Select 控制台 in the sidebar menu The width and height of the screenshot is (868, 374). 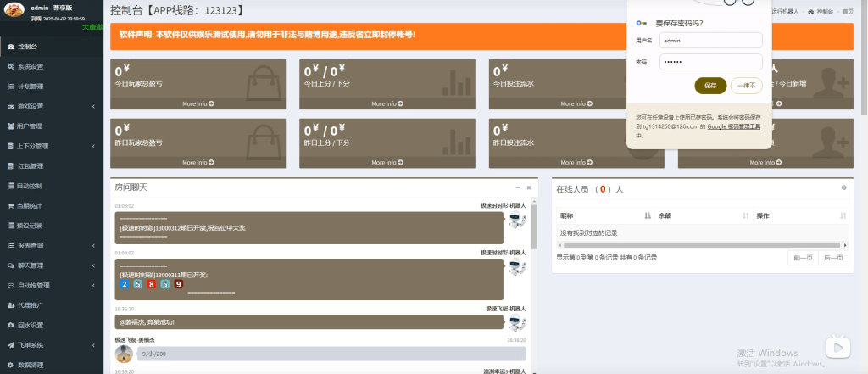tap(27, 47)
